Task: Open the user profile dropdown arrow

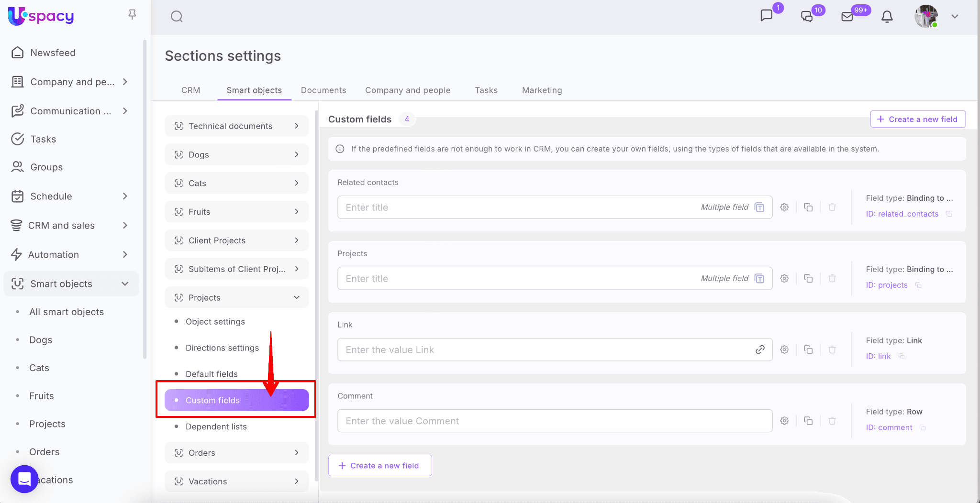Action: pos(955,17)
